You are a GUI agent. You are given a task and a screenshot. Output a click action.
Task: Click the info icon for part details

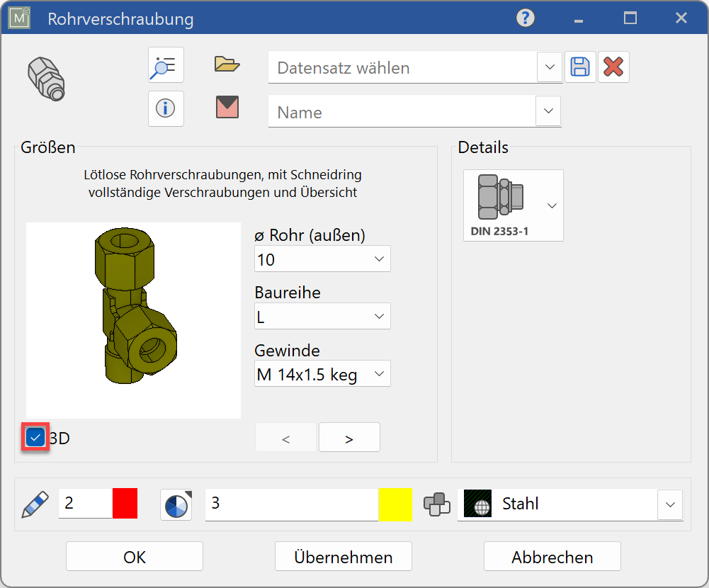click(x=165, y=108)
